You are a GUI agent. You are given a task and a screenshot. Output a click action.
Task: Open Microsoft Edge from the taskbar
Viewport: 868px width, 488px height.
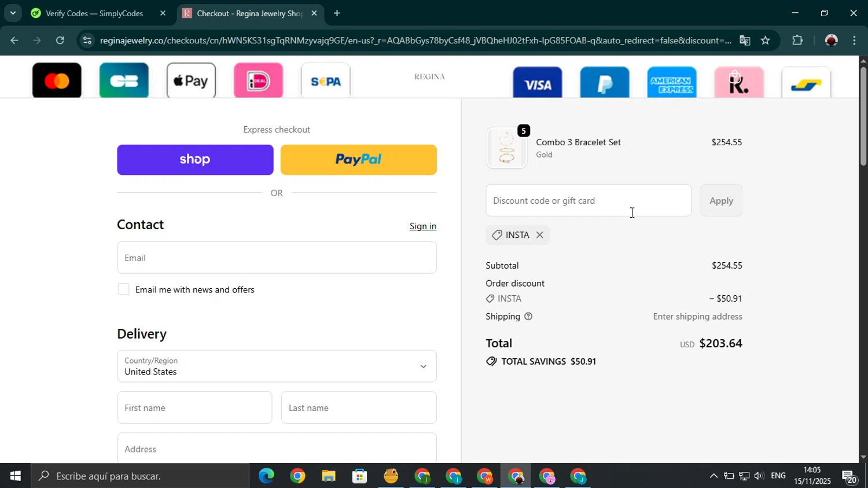click(x=266, y=476)
